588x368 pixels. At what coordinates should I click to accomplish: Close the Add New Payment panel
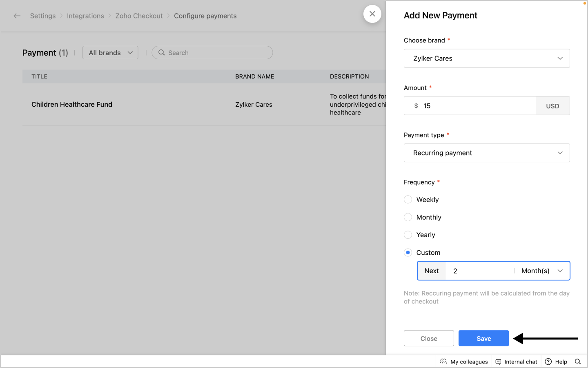372,14
